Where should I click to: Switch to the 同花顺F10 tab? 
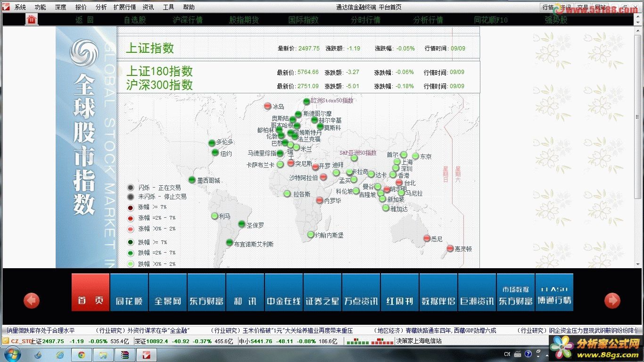tap(491, 20)
